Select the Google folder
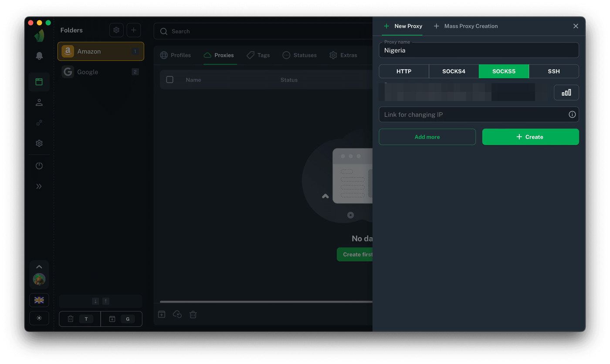 click(x=101, y=72)
